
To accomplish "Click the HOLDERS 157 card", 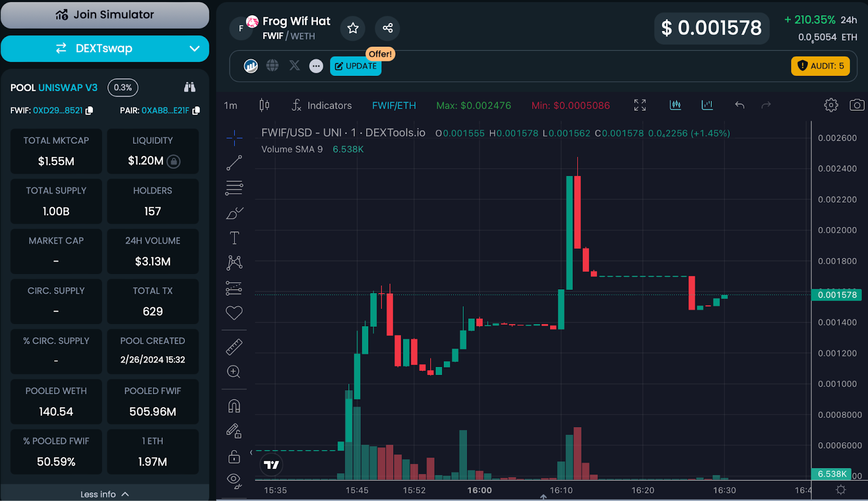I will click(x=153, y=201).
